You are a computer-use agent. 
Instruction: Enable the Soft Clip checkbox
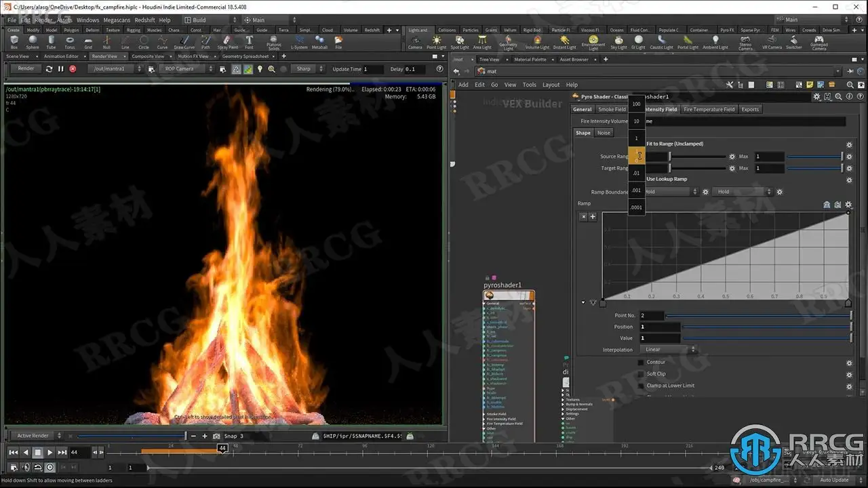pos(641,373)
